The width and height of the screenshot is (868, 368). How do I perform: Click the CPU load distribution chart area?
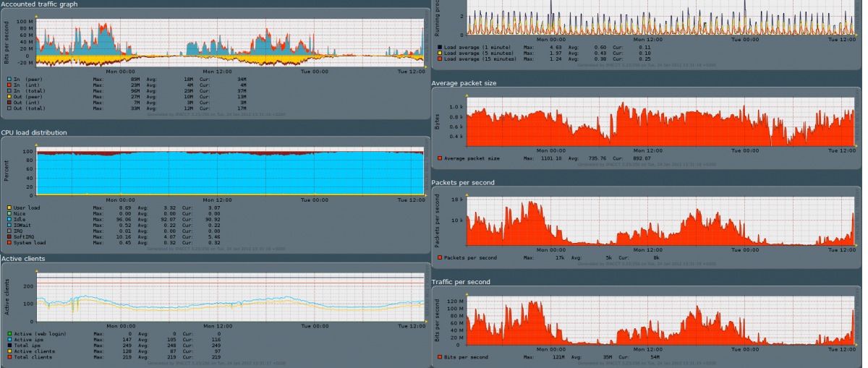230,174
